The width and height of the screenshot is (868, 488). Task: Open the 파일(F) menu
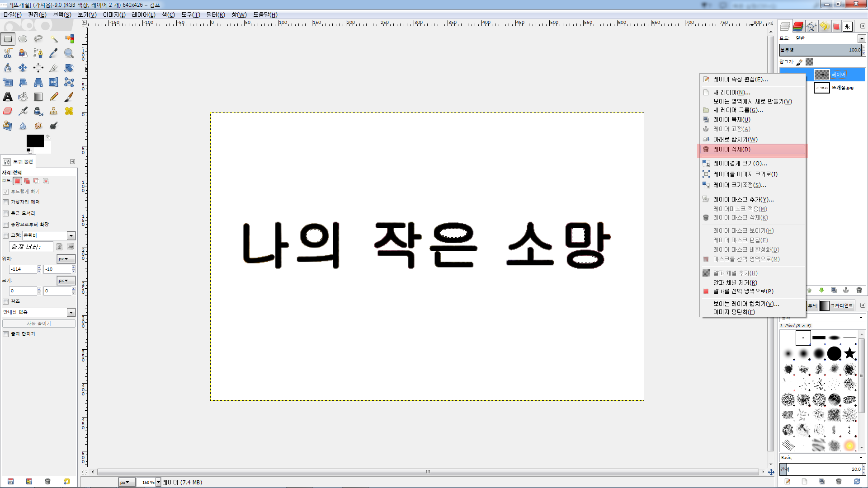click(x=13, y=14)
